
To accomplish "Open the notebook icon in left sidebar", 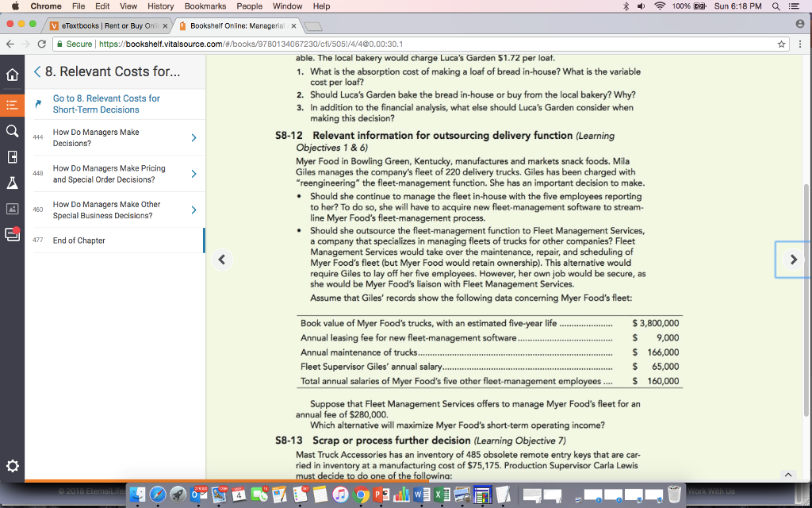I will (x=12, y=157).
